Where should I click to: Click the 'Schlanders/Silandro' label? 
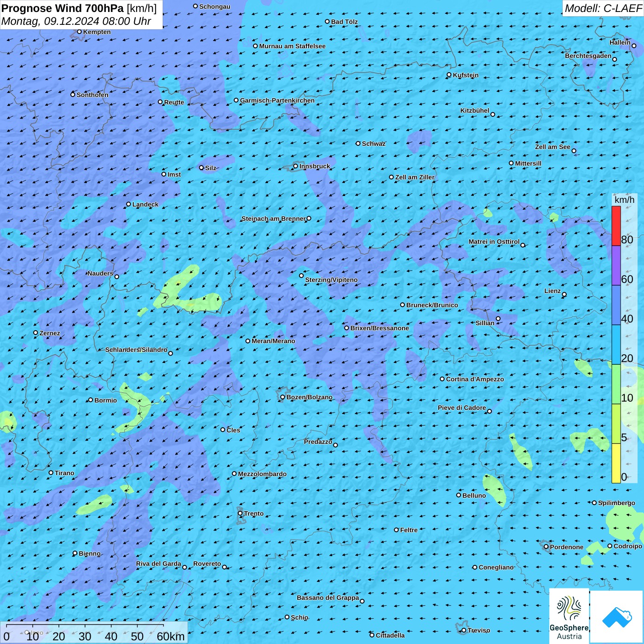point(136,350)
